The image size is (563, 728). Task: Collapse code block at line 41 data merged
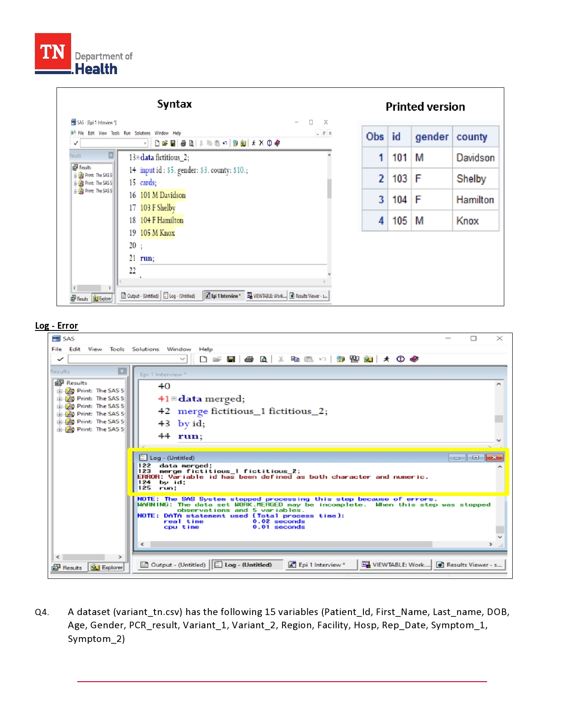point(174,399)
